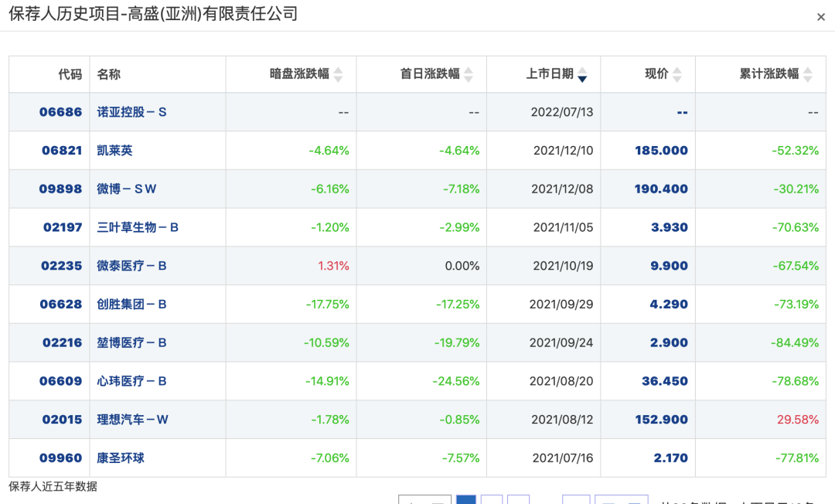Image resolution: width=835 pixels, height=504 pixels.
Task: Click the listing date 2021/12/10
Action: click(x=564, y=151)
